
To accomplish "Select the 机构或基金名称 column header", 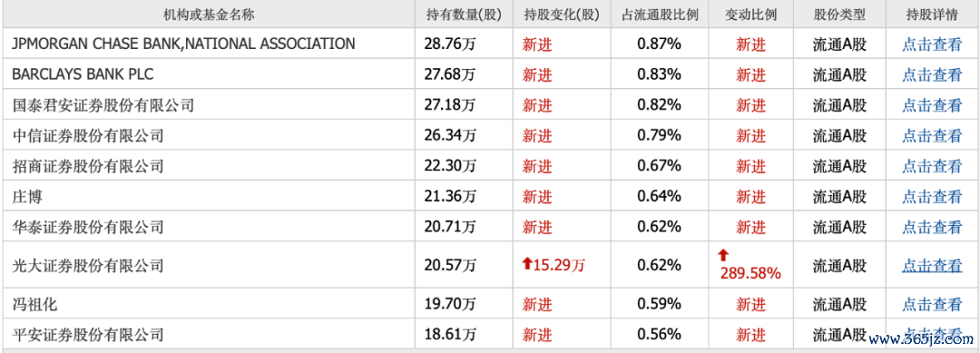I will [209, 15].
